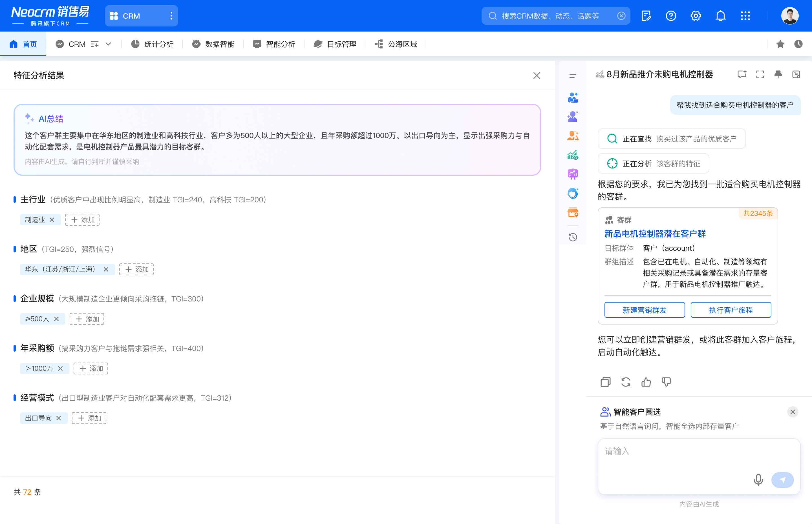Click the 新建营销群发 button
Image resolution: width=812 pixels, height=524 pixels.
[x=645, y=310]
